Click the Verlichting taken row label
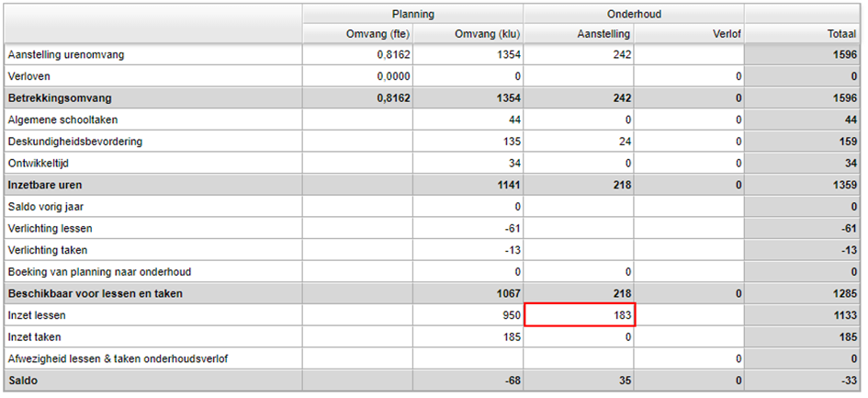This screenshot has height=398, width=868. 48,250
